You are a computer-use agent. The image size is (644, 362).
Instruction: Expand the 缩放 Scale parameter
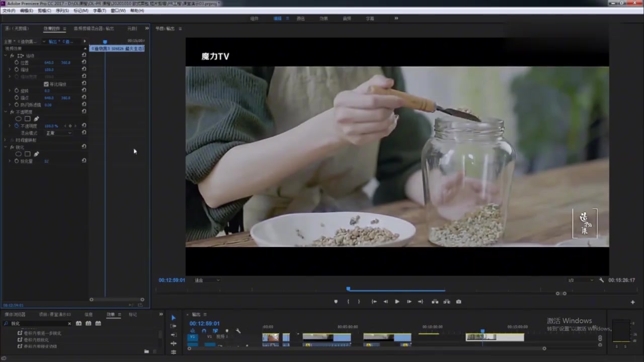pos(10,69)
